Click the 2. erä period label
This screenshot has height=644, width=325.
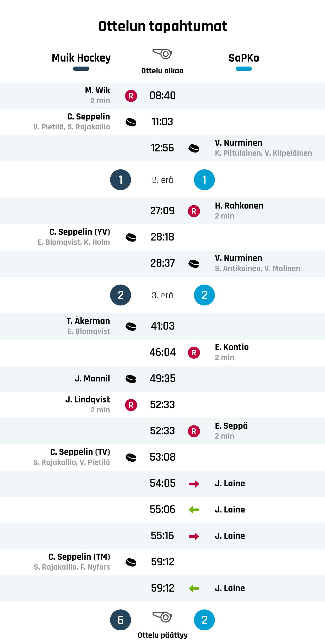click(162, 180)
